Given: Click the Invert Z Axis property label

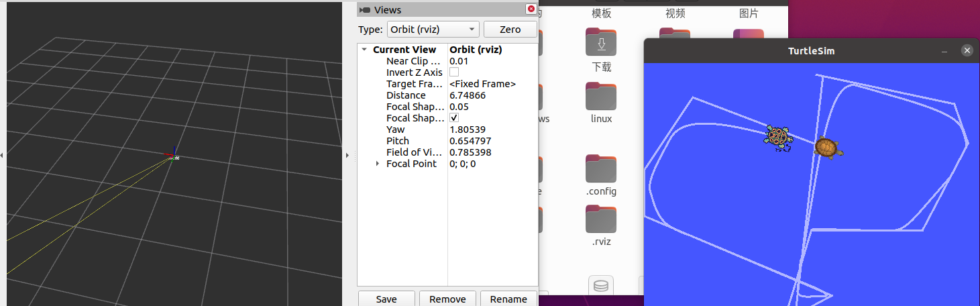Looking at the screenshot, I should (415, 72).
